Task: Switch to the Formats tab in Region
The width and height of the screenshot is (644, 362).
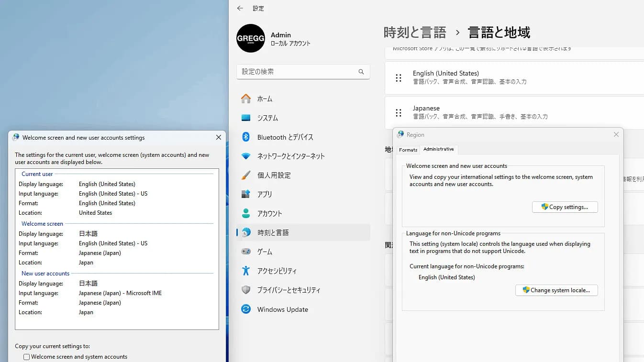Action: [x=408, y=150]
